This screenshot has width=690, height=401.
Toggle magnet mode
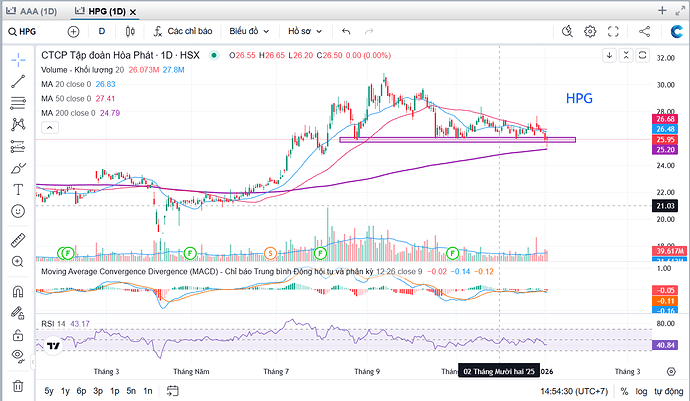pyautogui.click(x=18, y=291)
